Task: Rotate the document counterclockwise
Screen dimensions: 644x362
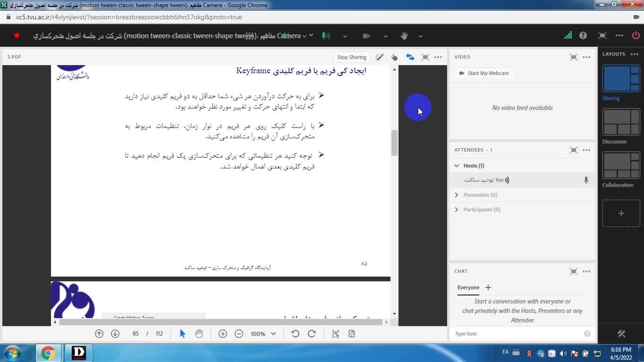Action: 295,334
